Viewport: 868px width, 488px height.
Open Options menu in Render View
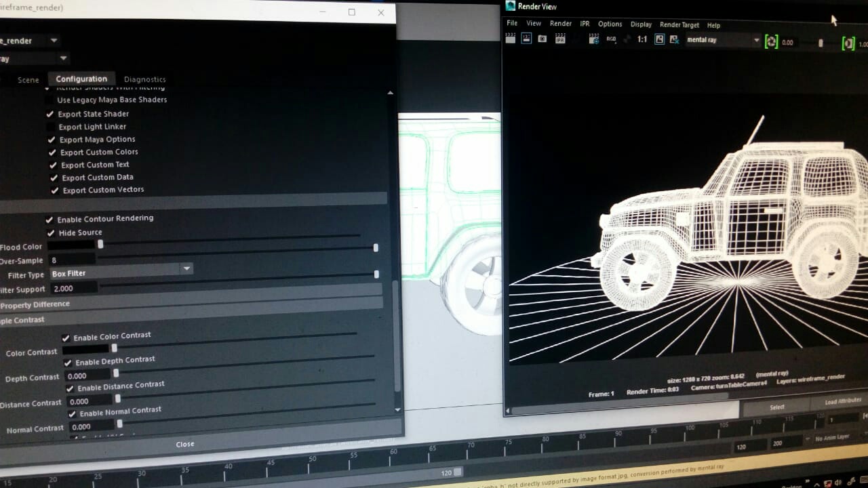point(610,24)
